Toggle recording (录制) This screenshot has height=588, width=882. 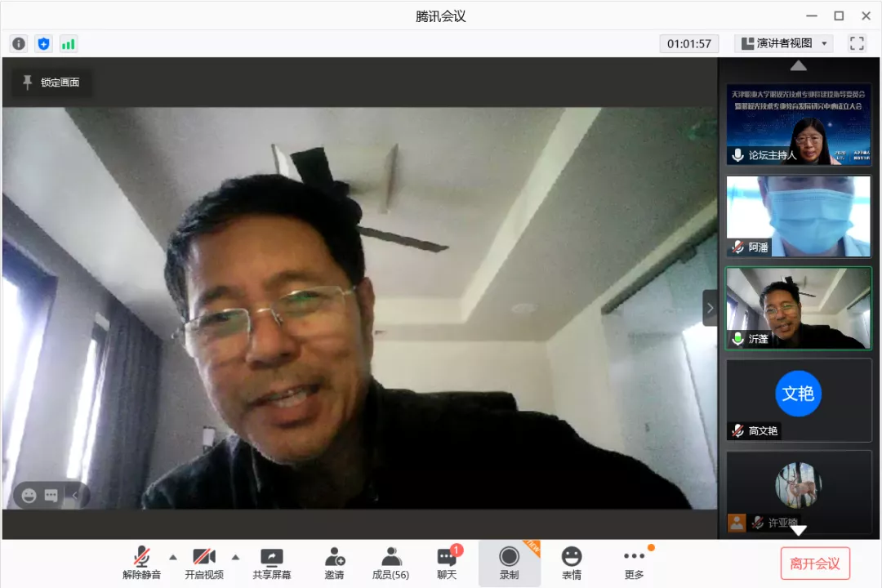point(509,563)
